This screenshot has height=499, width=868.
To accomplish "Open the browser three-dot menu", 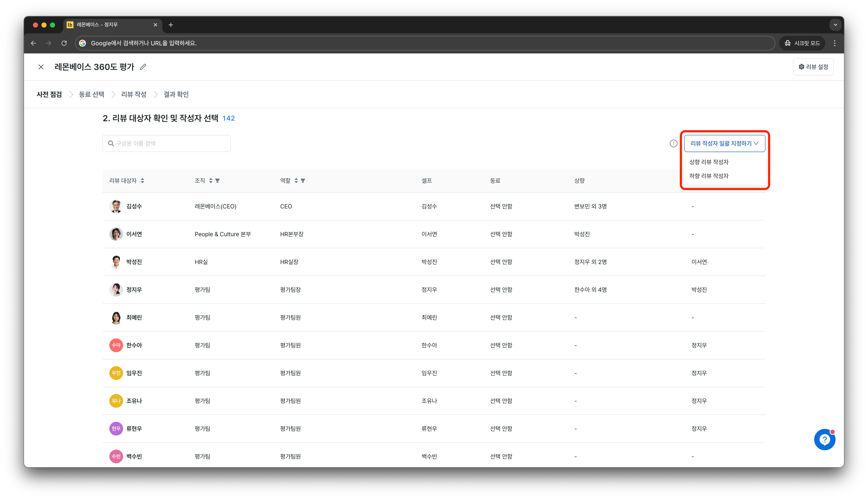I will [834, 43].
